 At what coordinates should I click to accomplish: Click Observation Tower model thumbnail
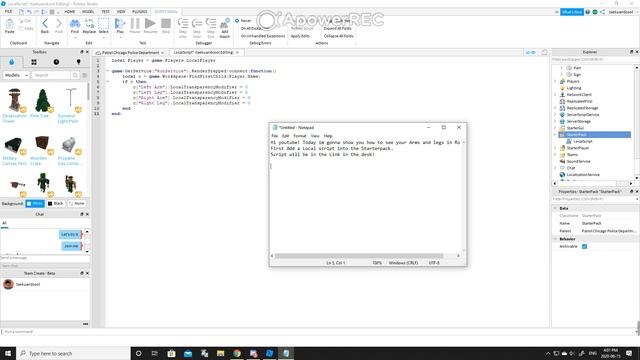coord(15,100)
